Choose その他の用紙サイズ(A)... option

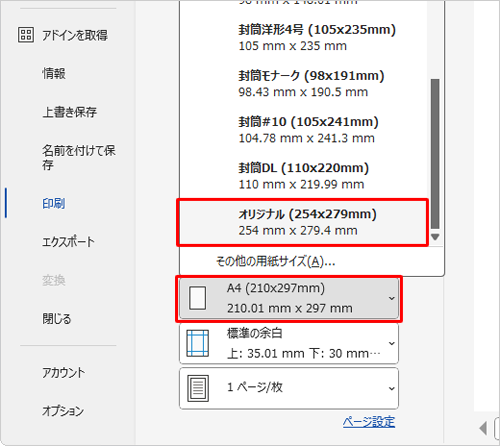tap(275, 261)
